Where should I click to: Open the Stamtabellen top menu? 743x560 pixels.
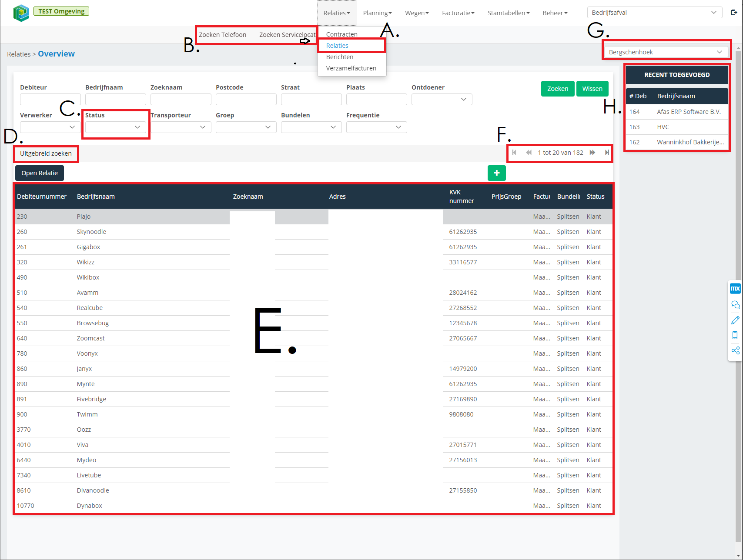[x=509, y=13]
